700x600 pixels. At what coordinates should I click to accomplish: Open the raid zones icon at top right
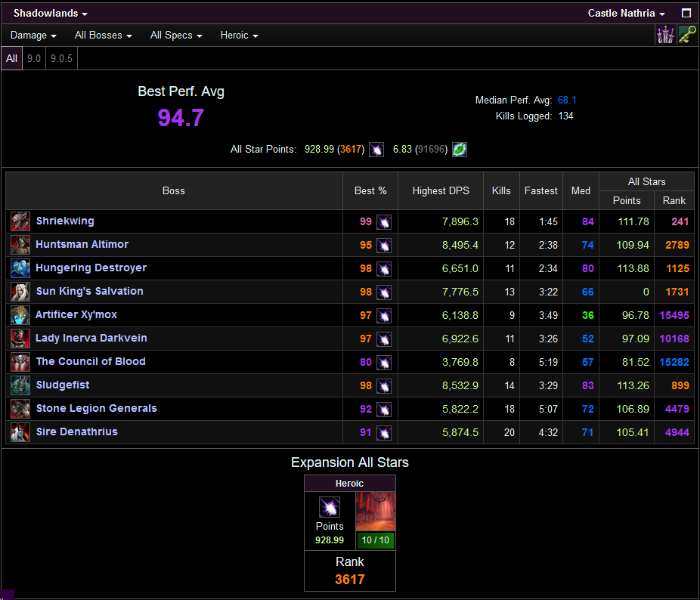665,35
